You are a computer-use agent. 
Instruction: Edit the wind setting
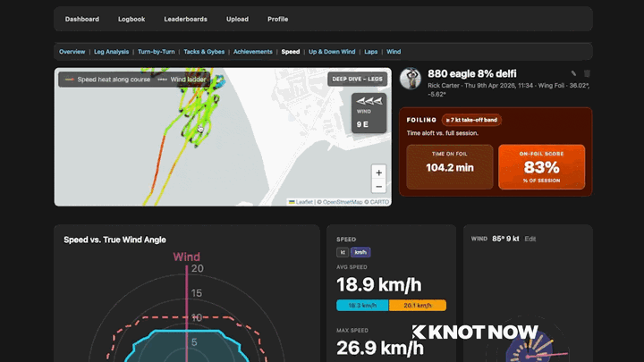coord(530,239)
